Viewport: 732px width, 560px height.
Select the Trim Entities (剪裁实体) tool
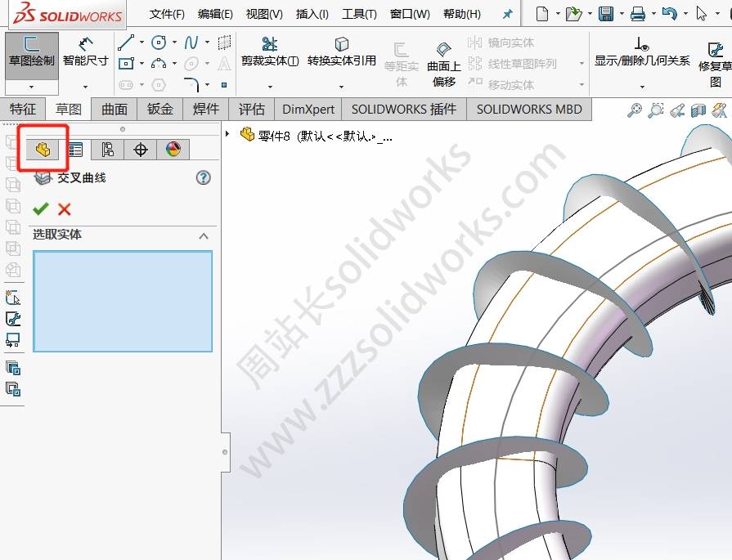(269, 52)
